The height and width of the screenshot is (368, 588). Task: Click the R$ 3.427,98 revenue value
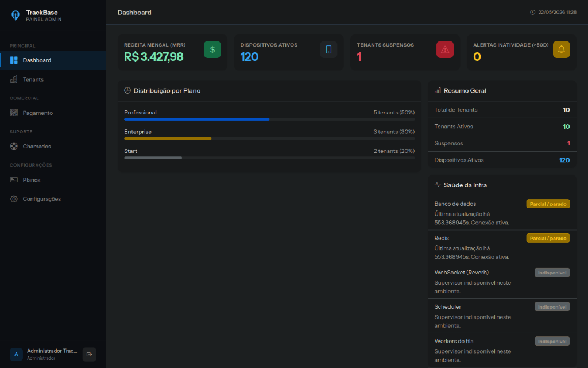tap(154, 57)
